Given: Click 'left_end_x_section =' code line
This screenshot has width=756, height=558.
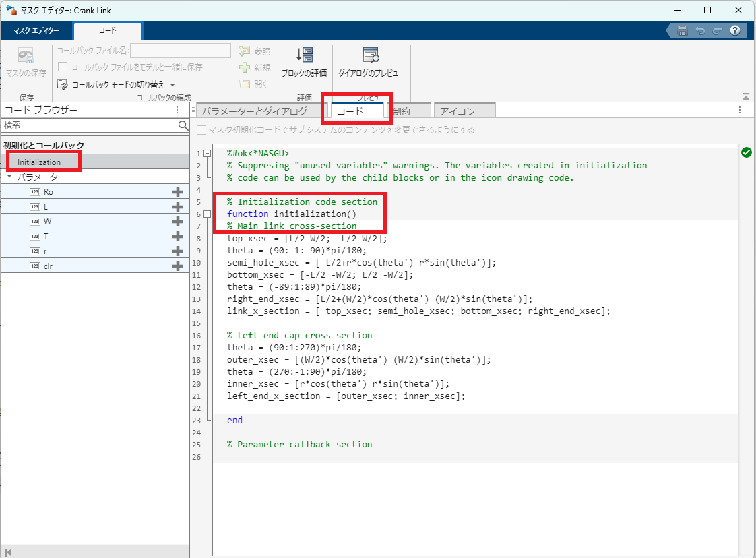Looking at the screenshot, I should (x=346, y=396).
